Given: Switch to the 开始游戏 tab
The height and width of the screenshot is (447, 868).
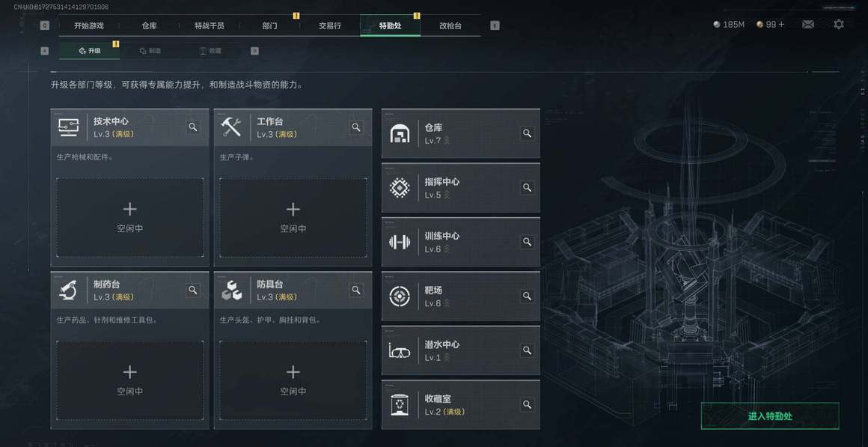Looking at the screenshot, I should pyautogui.click(x=89, y=25).
